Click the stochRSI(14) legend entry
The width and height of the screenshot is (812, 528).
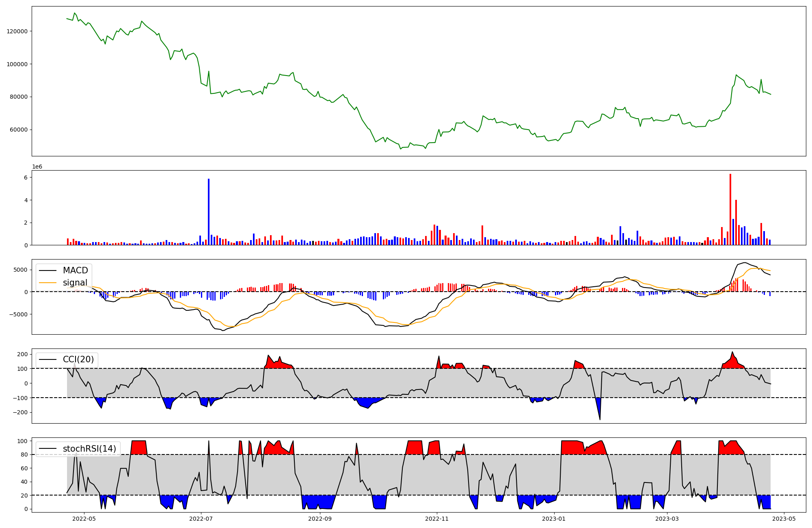(89, 449)
